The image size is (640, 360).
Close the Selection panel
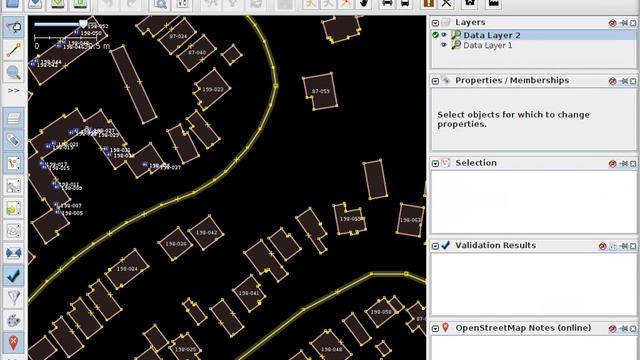tap(633, 164)
